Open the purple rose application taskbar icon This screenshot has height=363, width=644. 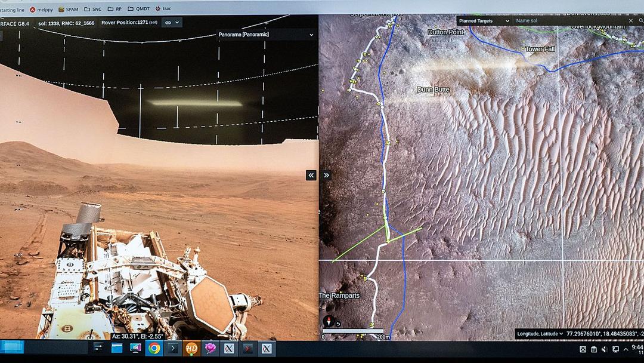tap(210, 349)
